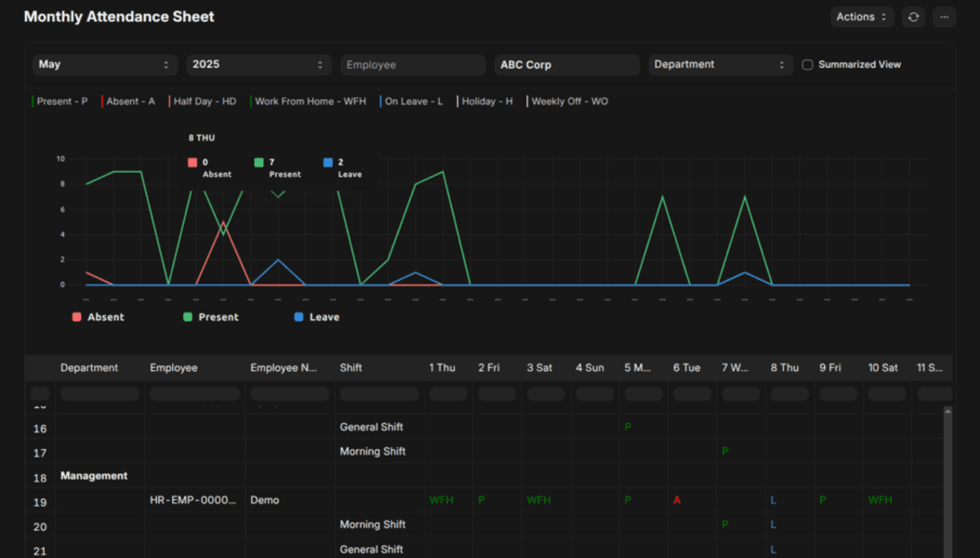Enable the Summarized View checkbox
980x558 pixels.
click(807, 65)
